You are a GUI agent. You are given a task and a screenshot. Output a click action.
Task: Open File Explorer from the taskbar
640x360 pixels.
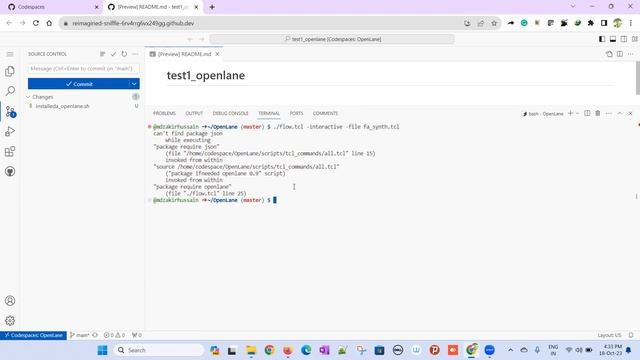click(251, 350)
